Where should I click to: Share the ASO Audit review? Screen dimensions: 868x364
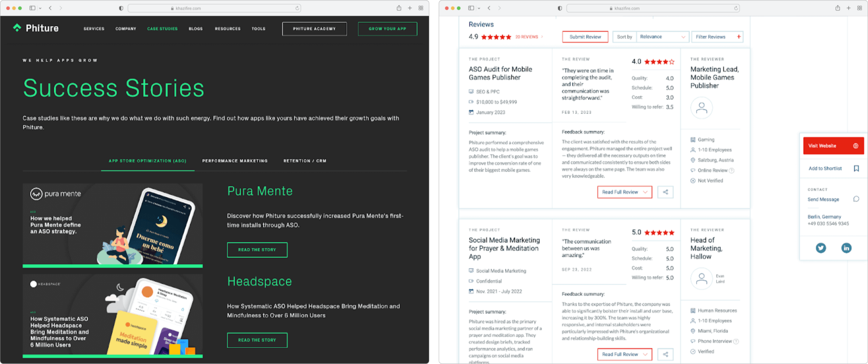click(665, 192)
